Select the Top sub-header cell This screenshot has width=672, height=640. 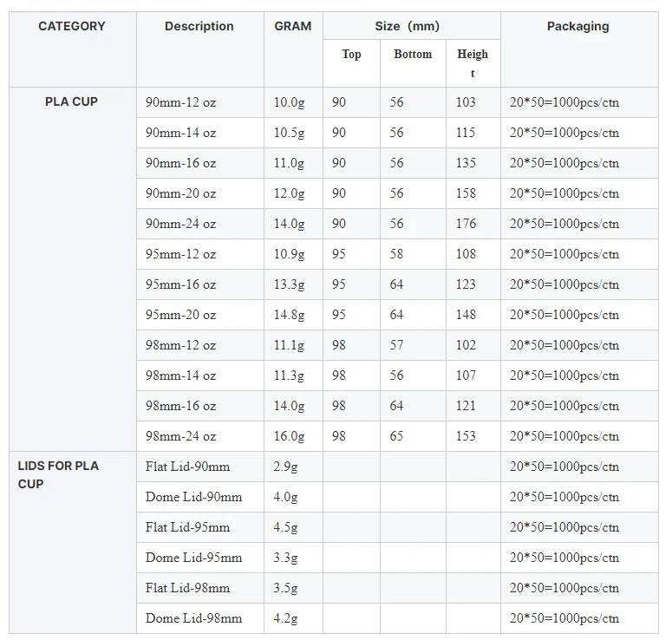click(x=351, y=54)
